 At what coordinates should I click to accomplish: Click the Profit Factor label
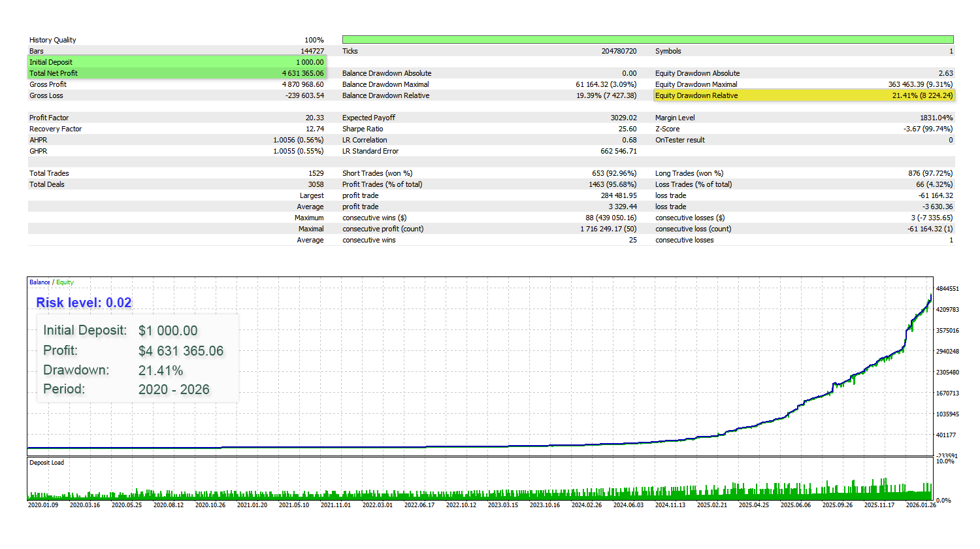click(x=49, y=118)
